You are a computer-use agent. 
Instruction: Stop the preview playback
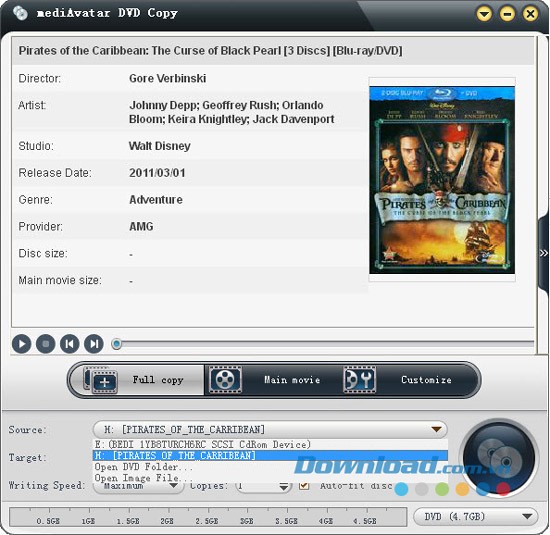[x=46, y=343]
